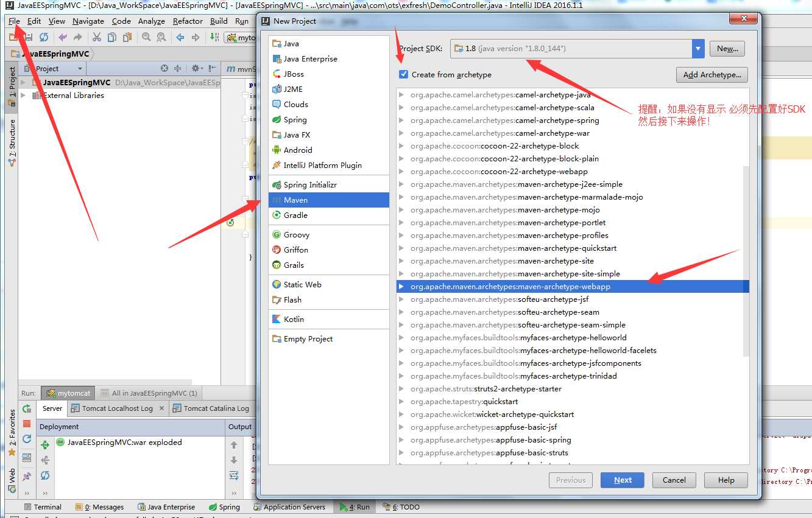The width and height of the screenshot is (812, 518).
Task: Select Kotlin project type
Action: click(x=329, y=320)
